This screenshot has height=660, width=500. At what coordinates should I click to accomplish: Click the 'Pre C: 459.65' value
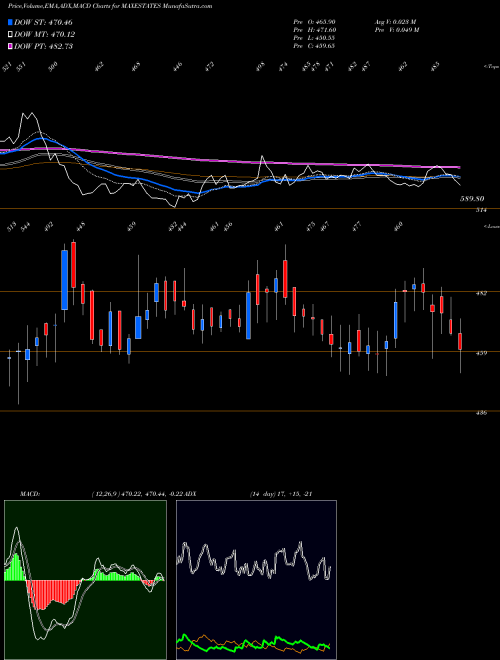click(x=314, y=46)
